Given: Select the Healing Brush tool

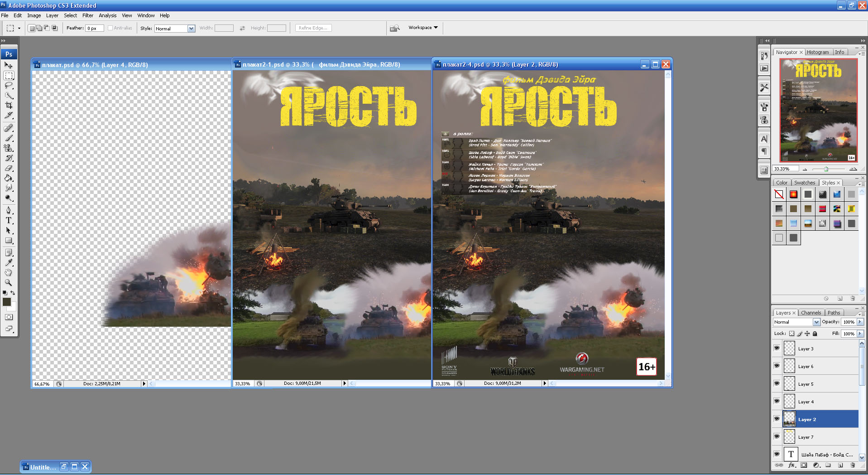Looking at the screenshot, I should (x=9, y=128).
